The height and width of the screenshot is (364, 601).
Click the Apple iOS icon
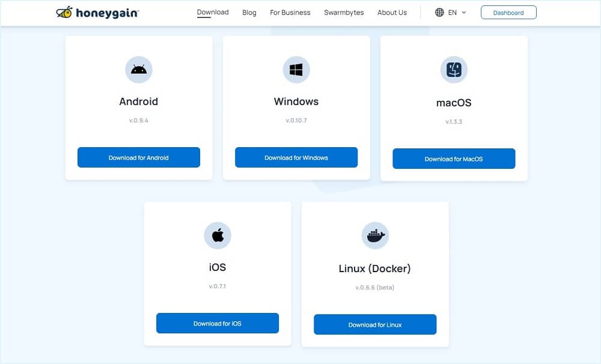tap(218, 235)
